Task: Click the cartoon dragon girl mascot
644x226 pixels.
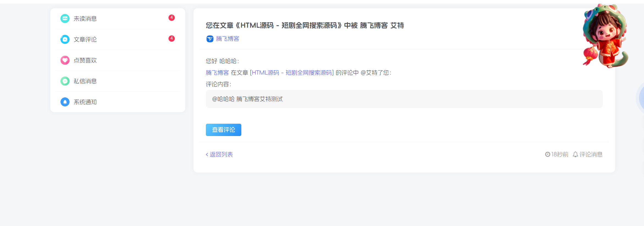Action: click(606, 36)
